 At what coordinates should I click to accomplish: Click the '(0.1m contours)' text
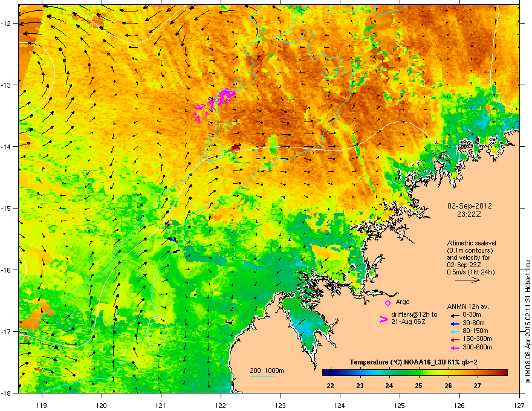tap(470, 251)
